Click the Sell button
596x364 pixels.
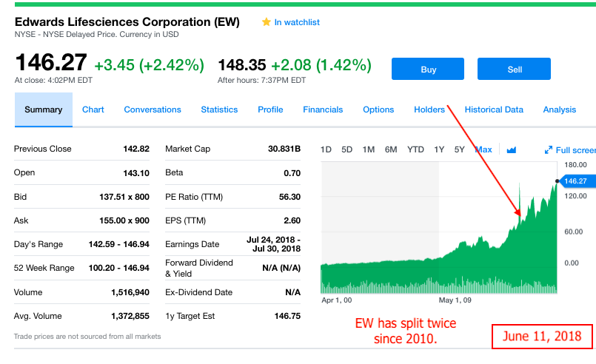[x=514, y=69]
